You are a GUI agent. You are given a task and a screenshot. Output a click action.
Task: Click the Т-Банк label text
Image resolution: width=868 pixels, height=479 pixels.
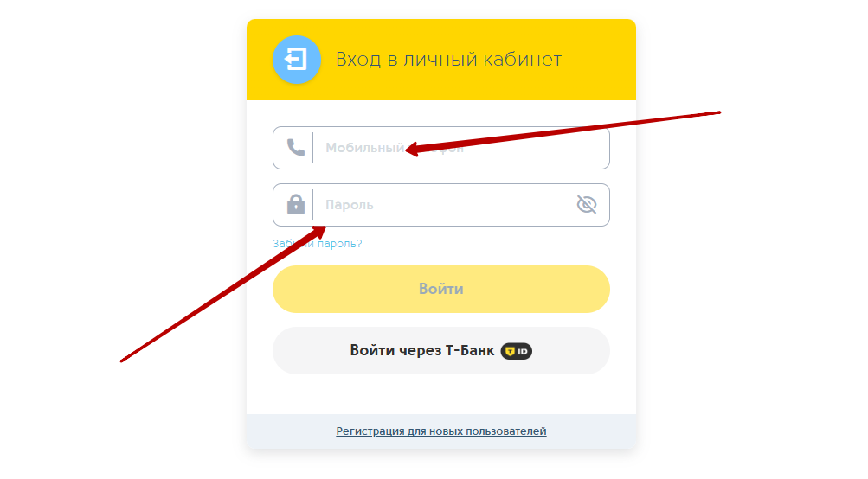point(470,350)
